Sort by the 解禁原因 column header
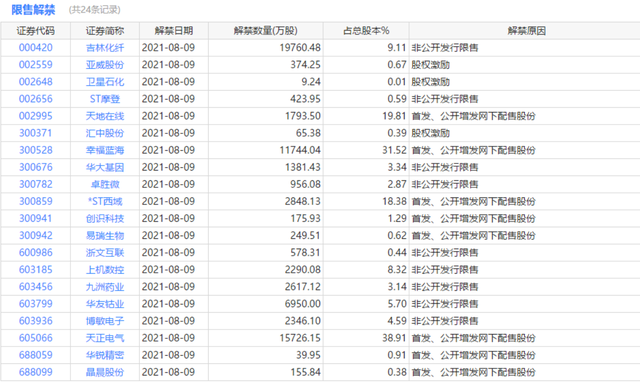Viewport: 640px width, 382px height. tap(527, 31)
